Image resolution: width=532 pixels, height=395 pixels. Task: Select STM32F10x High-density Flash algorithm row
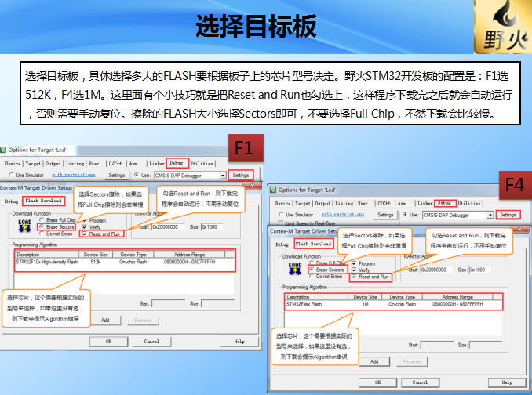click(125, 262)
